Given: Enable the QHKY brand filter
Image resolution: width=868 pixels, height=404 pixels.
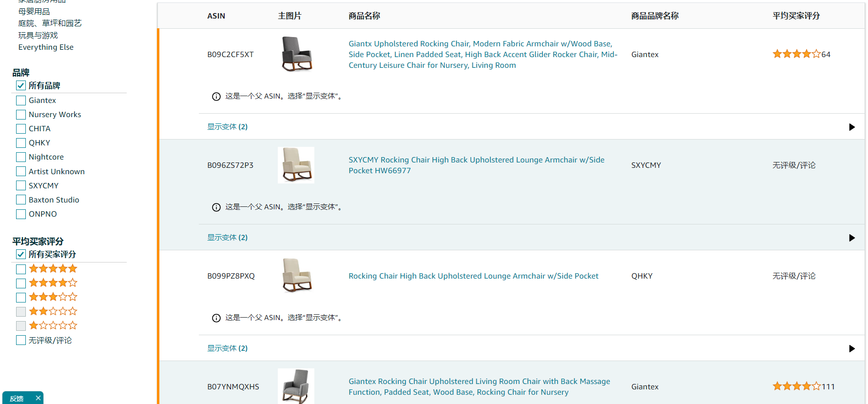Looking at the screenshot, I should click(21, 143).
